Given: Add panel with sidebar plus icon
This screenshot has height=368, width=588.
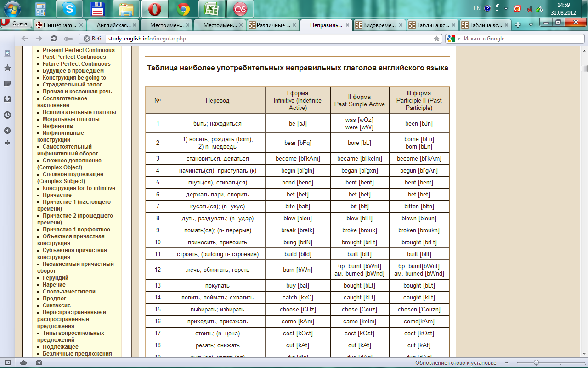Looking at the screenshot, I should pyautogui.click(x=7, y=143).
